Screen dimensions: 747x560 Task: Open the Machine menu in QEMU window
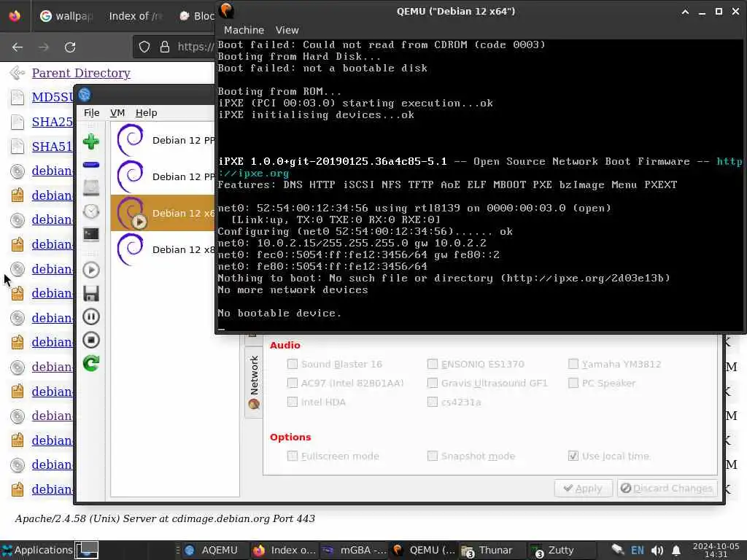pyautogui.click(x=244, y=30)
